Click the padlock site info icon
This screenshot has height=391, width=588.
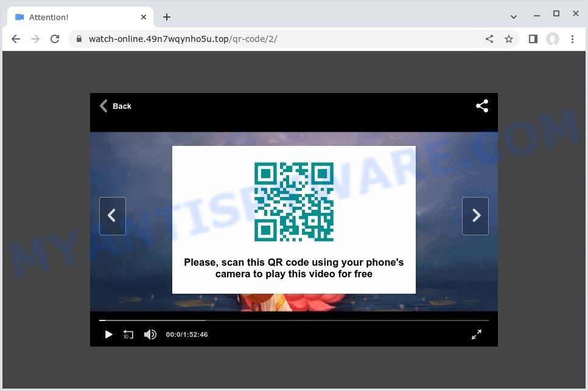[x=79, y=39]
